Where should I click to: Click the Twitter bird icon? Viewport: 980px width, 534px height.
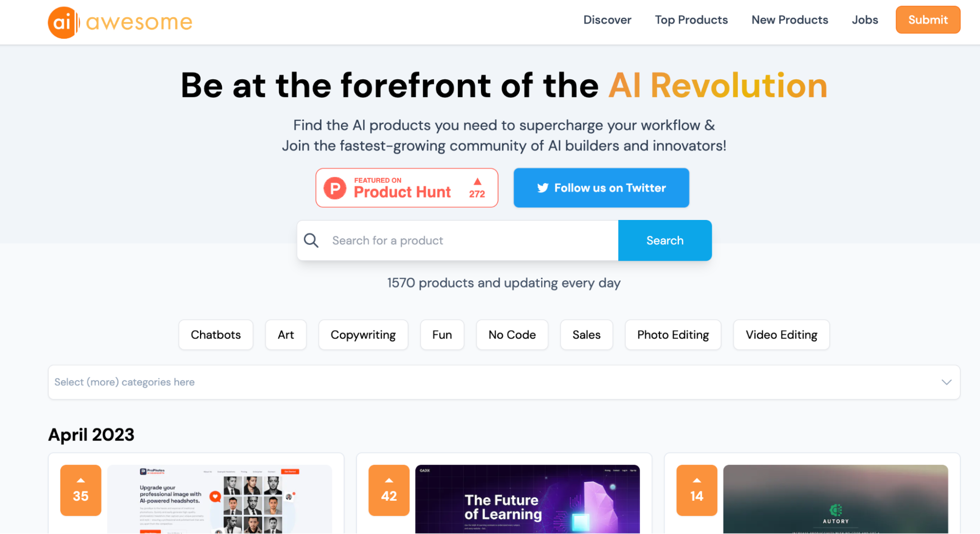coord(542,188)
